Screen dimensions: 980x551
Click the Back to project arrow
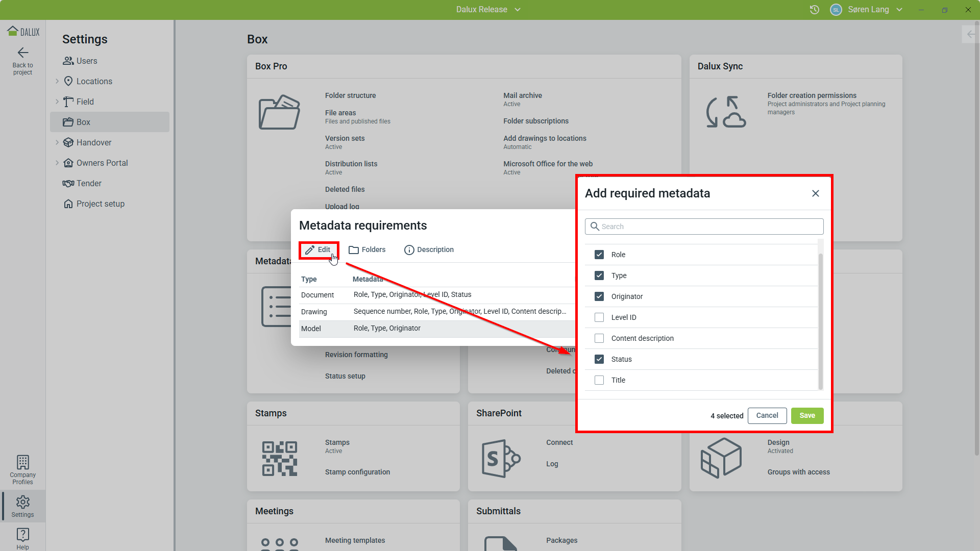tap(22, 53)
